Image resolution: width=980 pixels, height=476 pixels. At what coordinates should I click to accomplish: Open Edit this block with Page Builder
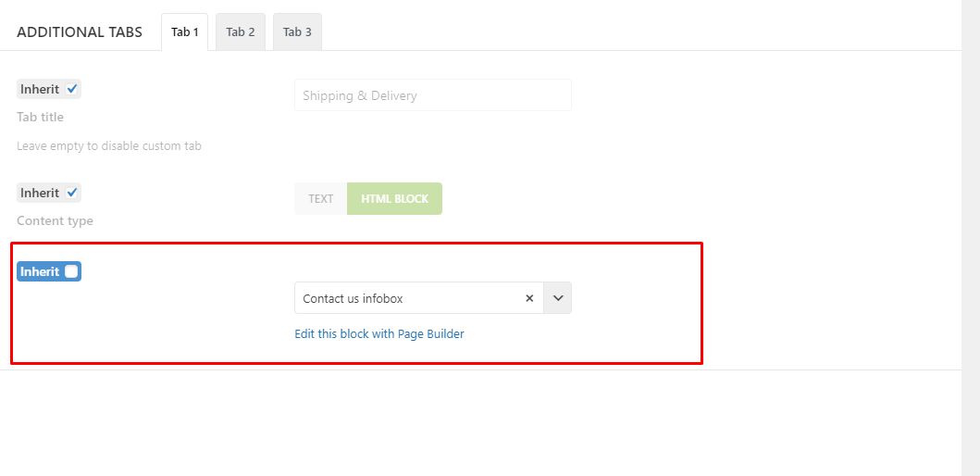coord(379,334)
